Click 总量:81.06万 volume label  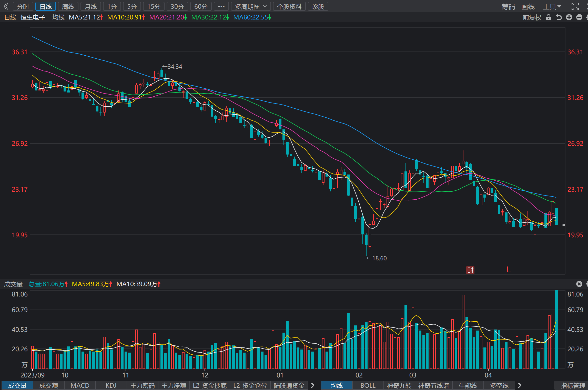(48, 284)
